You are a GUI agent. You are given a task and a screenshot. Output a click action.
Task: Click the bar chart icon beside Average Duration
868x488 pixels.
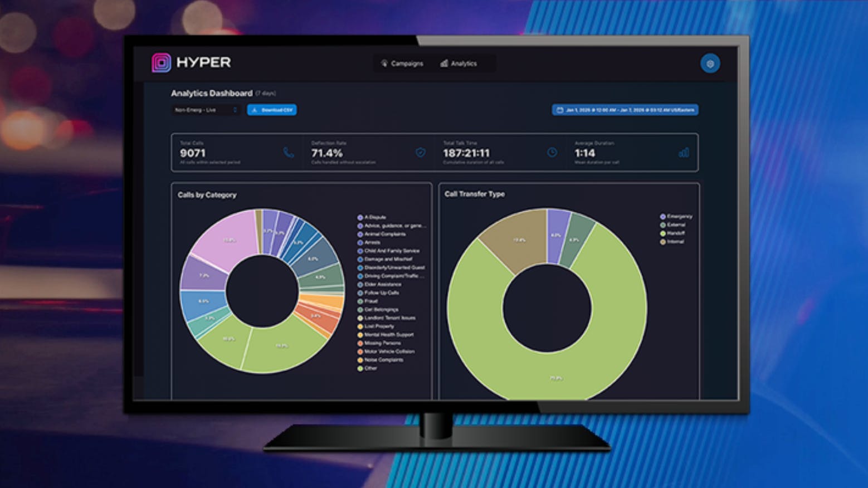click(x=684, y=153)
